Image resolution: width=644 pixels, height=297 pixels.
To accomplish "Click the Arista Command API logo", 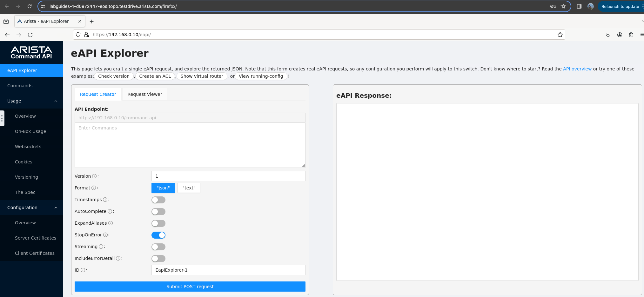I will pyautogui.click(x=31, y=52).
